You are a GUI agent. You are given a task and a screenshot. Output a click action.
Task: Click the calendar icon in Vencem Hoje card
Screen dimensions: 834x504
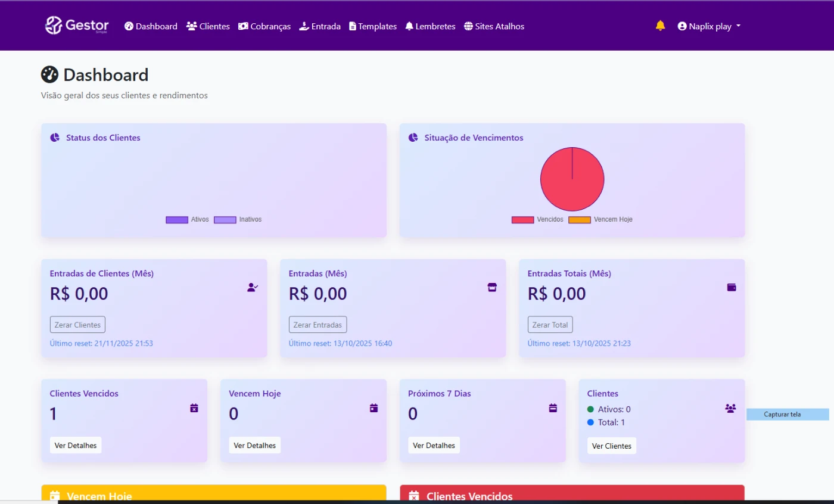pos(374,408)
